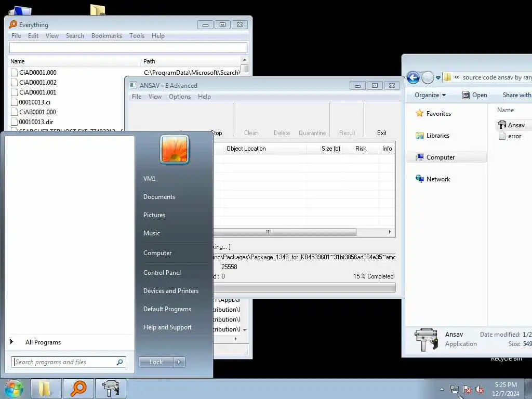
Task: Open the View menu in ANSAV
Action: click(x=155, y=97)
